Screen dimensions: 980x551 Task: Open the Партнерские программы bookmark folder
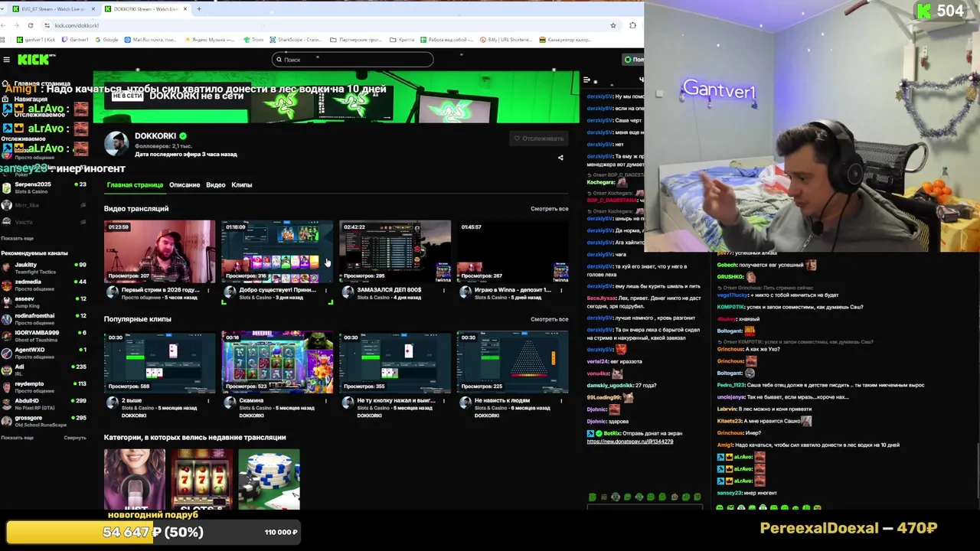tap(356, 40)
